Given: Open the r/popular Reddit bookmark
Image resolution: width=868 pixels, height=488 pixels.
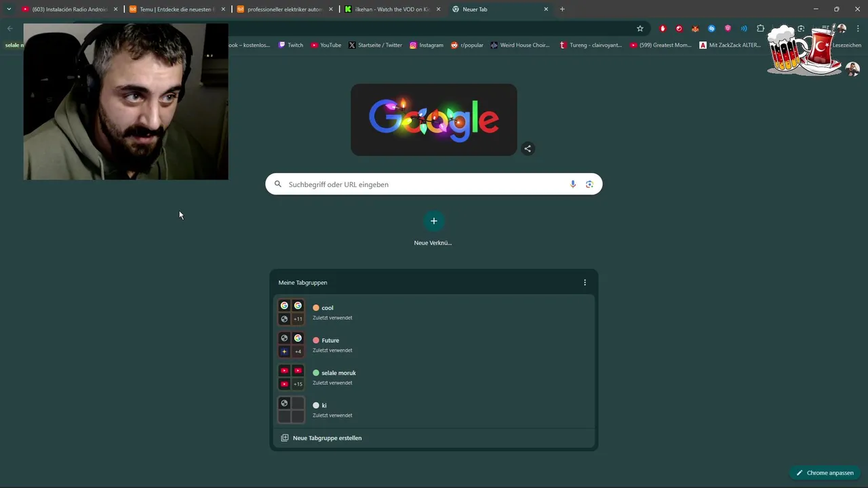Looking at the screenshot, I should coord(467,45).
